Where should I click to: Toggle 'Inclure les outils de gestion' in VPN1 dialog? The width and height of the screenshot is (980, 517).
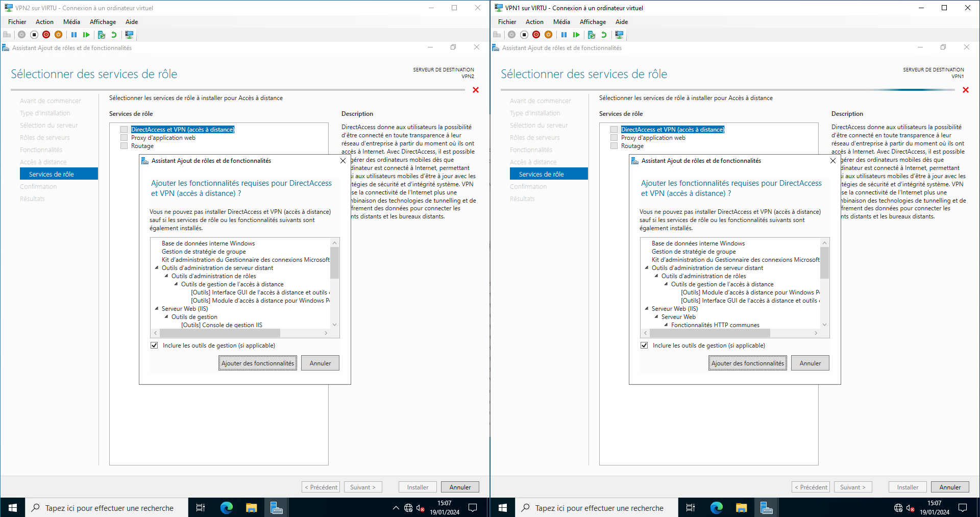644,346
